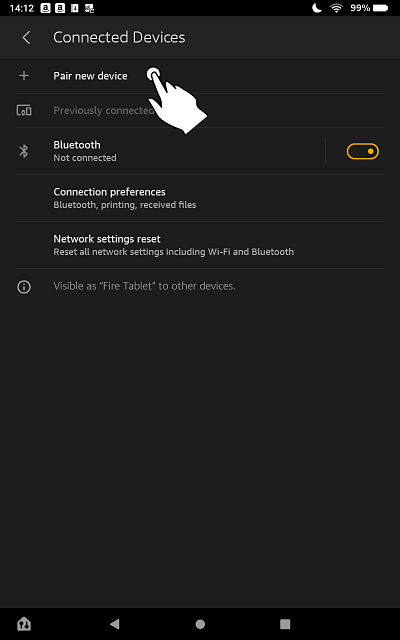Tap the navigation bar home circle
Screen dimensions: 400x640
click(200, 624)
